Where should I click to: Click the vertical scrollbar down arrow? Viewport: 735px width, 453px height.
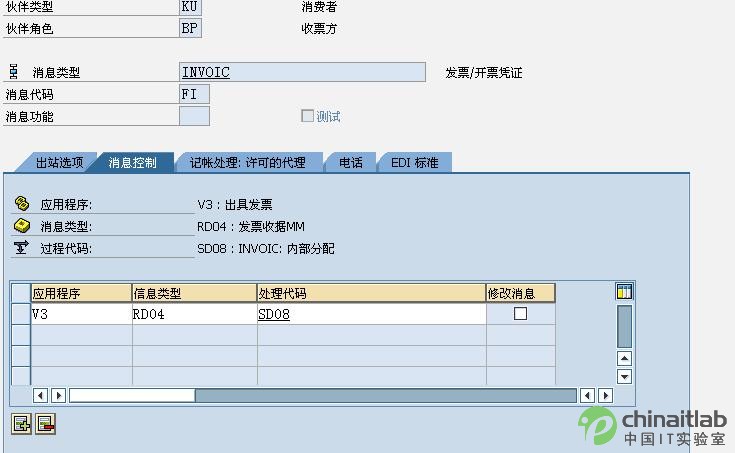[x=624, y=377]
